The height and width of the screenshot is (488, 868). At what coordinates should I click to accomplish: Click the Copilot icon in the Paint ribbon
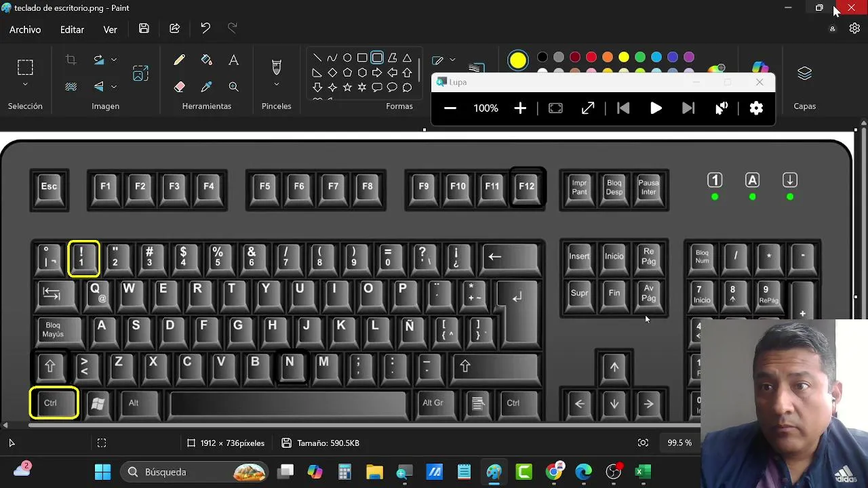760,66
